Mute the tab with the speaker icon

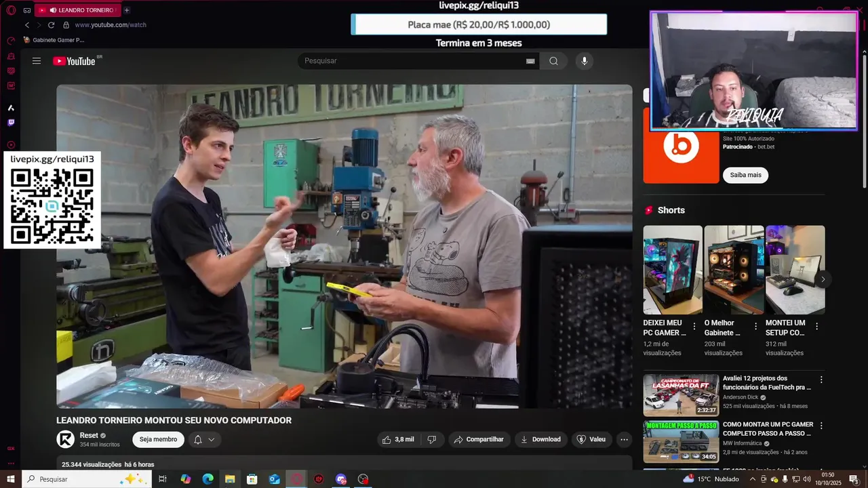pyautogui.click(x=53, y=10)
